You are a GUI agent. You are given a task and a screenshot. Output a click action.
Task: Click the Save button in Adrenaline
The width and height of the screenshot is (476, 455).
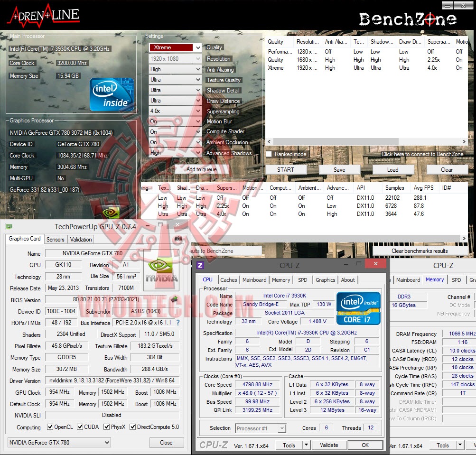339,170
